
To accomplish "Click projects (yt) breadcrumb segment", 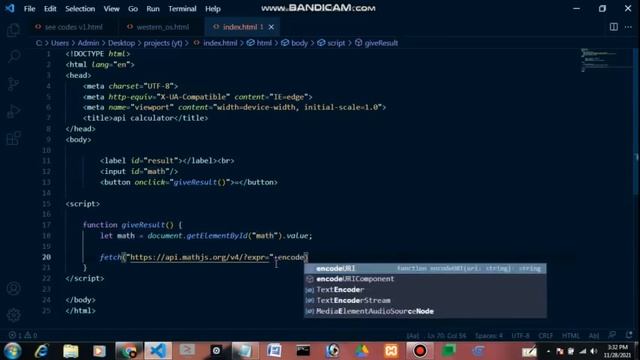I will tap(163, 43).
